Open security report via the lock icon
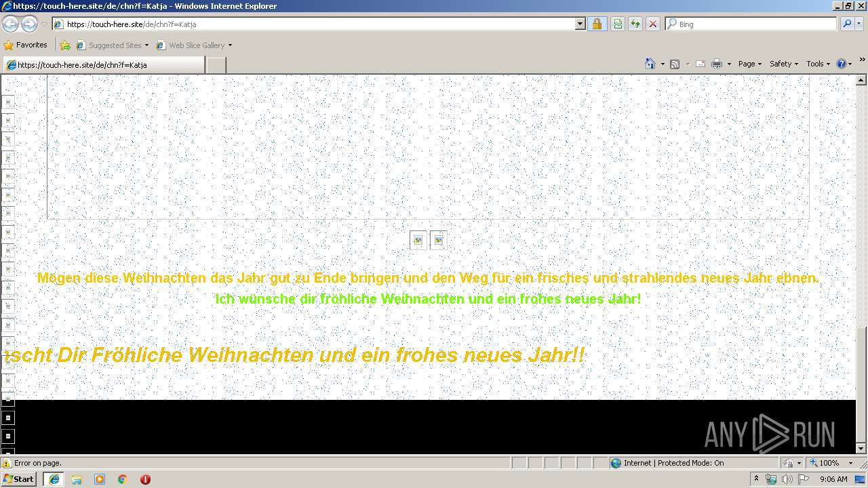Image resolution: width=868 pixels, height=488 pixels. [x=597, y=24]
